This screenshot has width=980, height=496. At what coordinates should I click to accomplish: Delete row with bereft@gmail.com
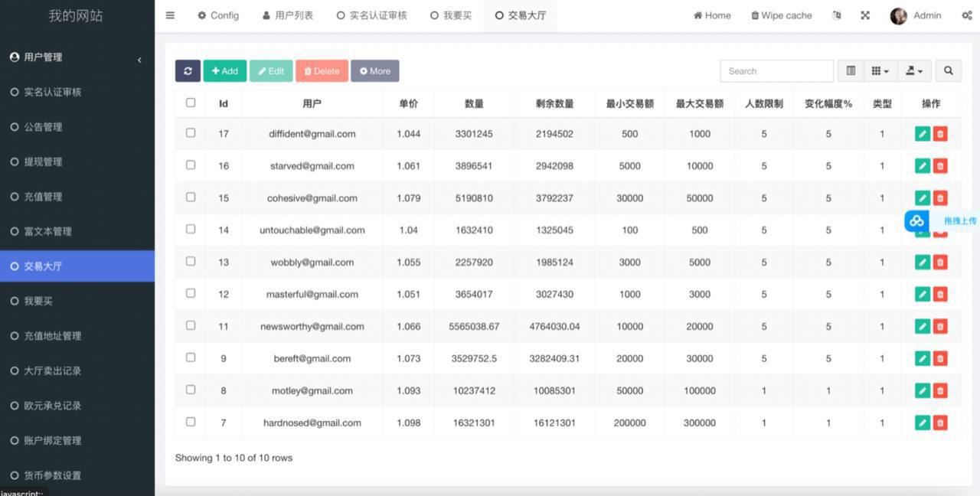pyautogui.click(x=940, y=359)
